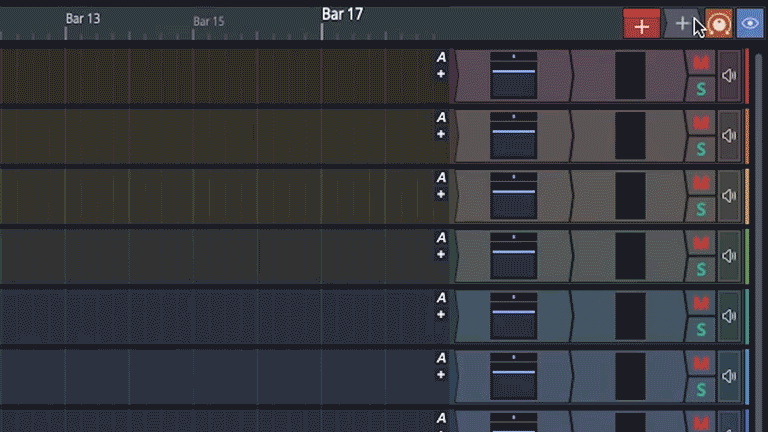Click level meter on first red track
The image size is (768, 432).
click(630, 76)
